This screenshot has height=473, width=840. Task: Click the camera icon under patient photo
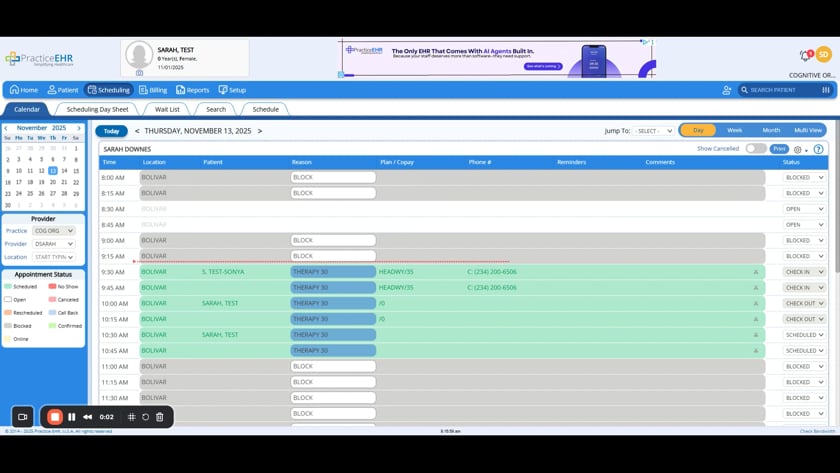[x=139, y=73]
